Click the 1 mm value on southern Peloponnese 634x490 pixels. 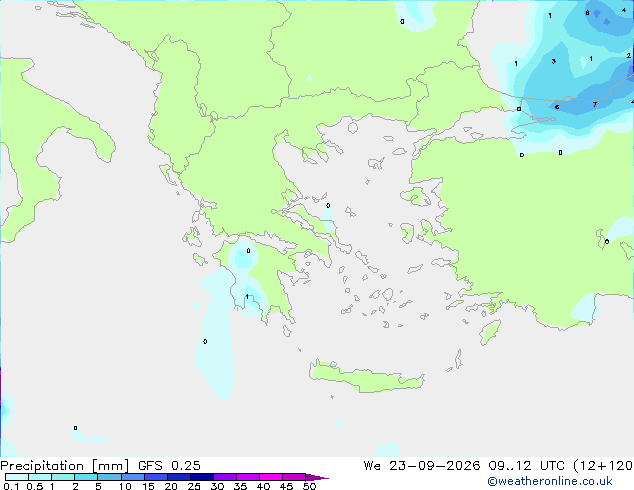(x=247, y=297)
